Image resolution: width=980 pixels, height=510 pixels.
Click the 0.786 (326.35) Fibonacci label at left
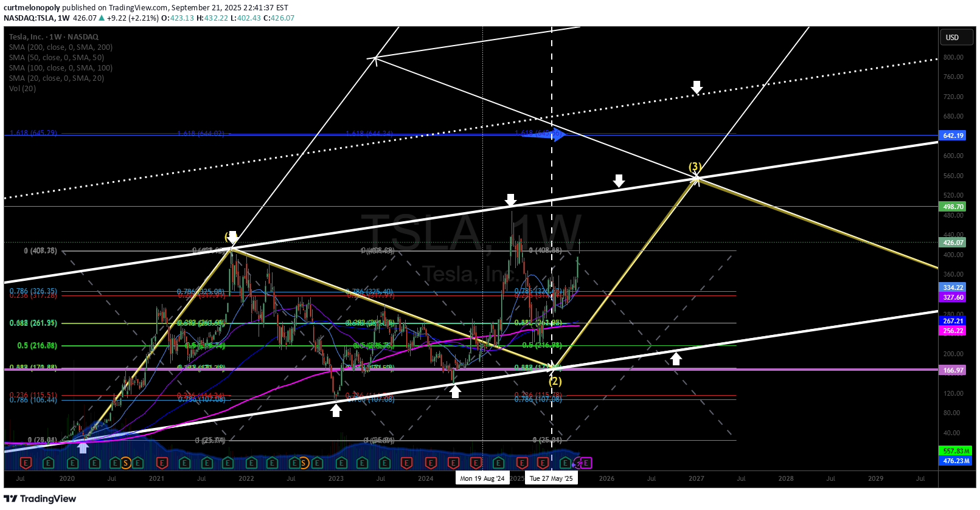tap(33, 291)
